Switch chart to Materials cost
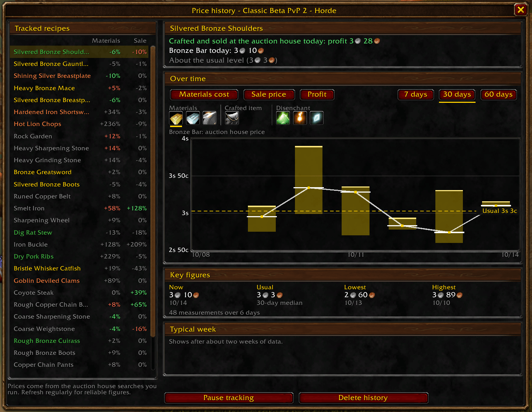The width and height of the screenshot is (532, 412). pyautogui.click(x=204, y=94)
